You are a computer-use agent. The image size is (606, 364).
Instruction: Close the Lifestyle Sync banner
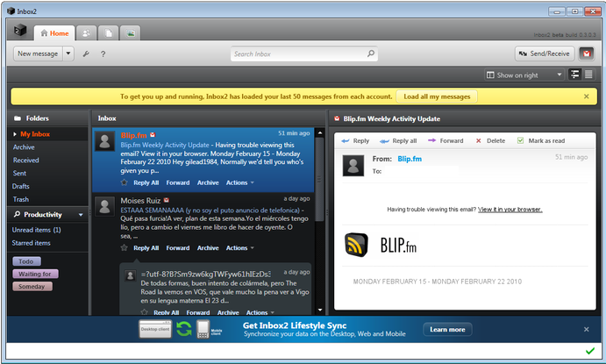587,329
